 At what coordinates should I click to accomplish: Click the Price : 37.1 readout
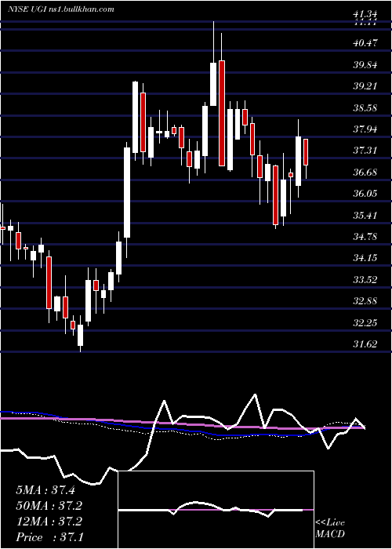tap(49, 537)
